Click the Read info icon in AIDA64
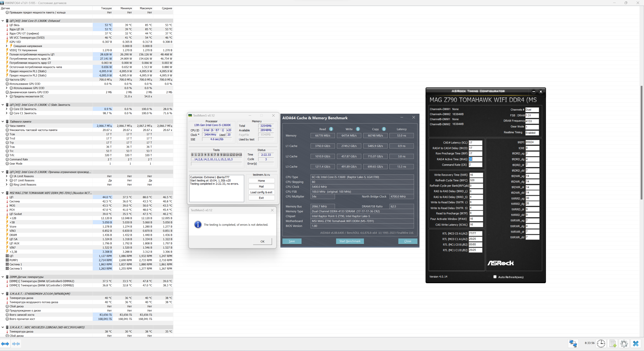This screenshot has height=351, width=644. (x=331, y=129)
